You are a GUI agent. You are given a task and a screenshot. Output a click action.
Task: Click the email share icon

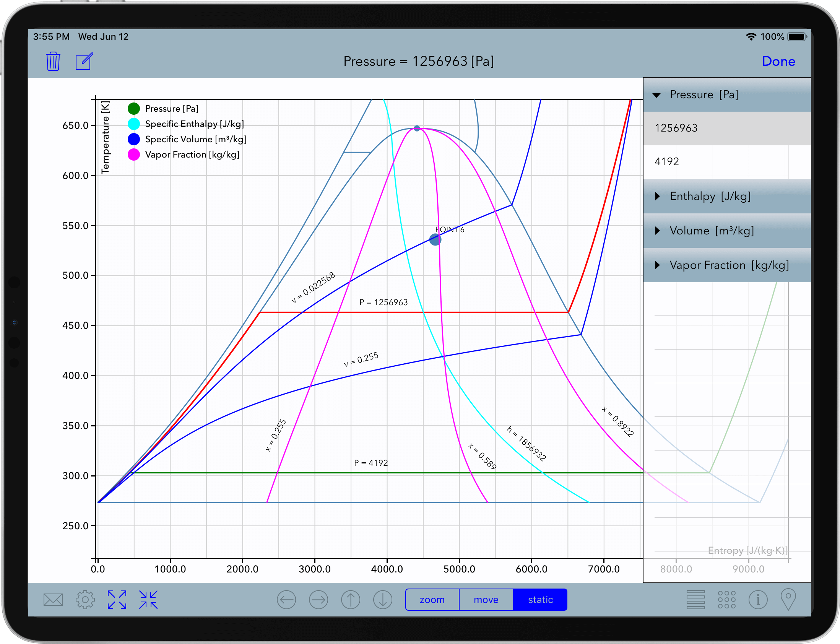pyautogui.click(x=53, y=599)
